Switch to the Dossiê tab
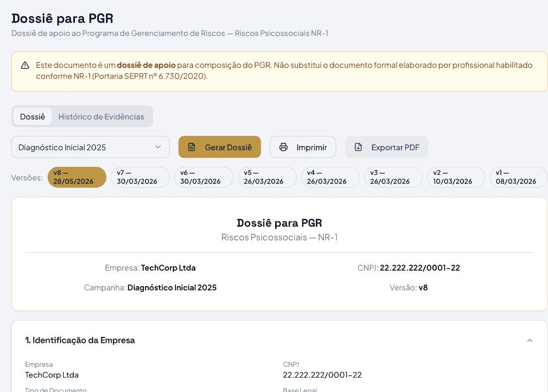 [x=33, y=117]
